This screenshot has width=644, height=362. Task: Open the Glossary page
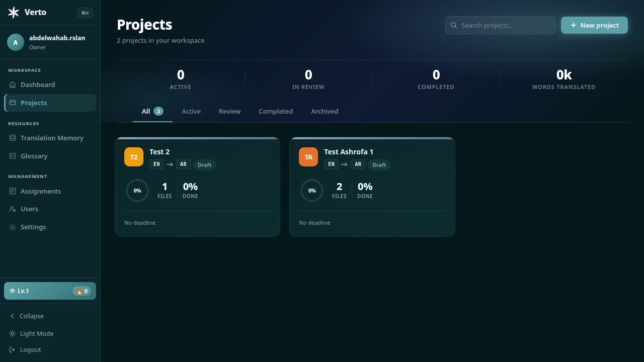pos(50,156)
